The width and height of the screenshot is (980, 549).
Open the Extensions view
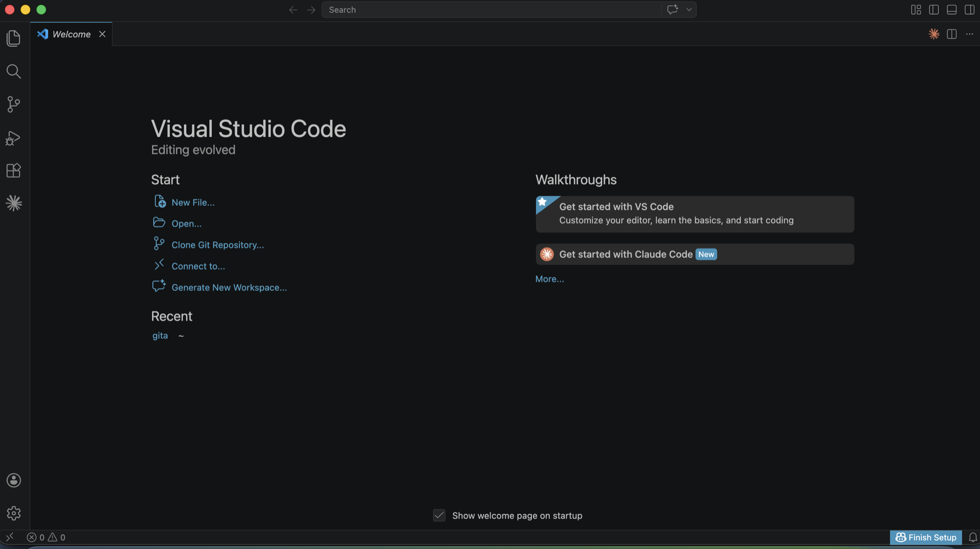[14, 171]
